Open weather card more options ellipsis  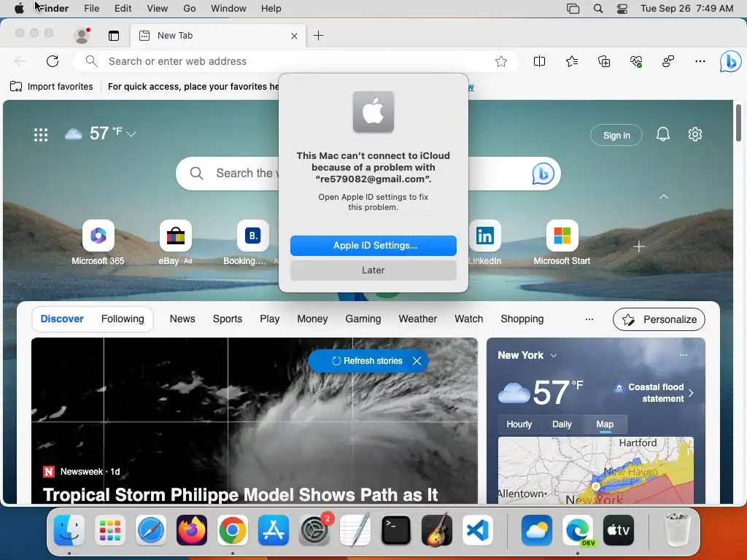click(683, 355)
